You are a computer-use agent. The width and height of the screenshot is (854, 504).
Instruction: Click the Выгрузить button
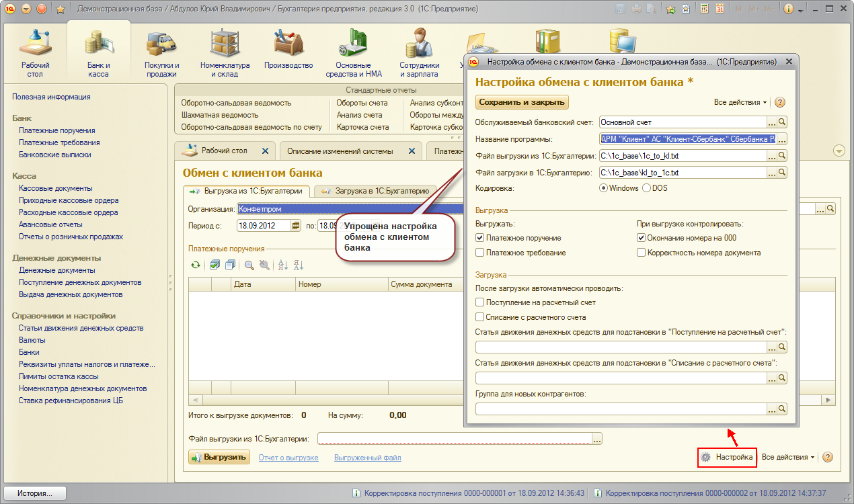(219, 458)
